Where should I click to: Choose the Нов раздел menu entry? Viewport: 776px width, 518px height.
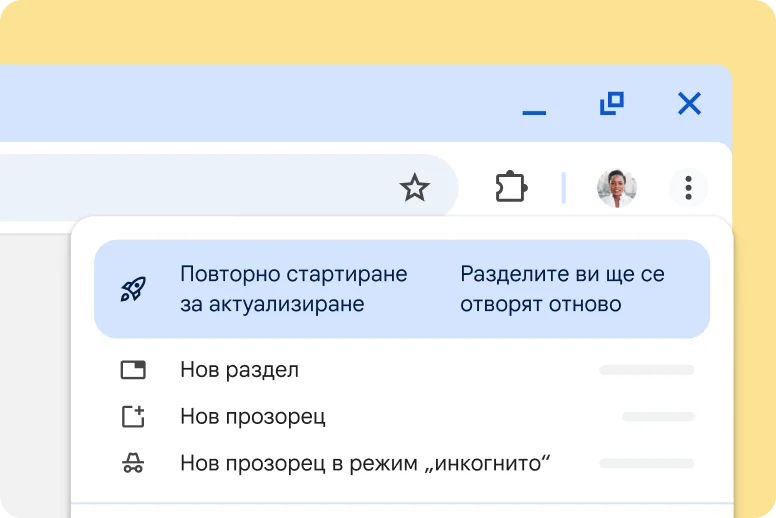pos(239,370)
